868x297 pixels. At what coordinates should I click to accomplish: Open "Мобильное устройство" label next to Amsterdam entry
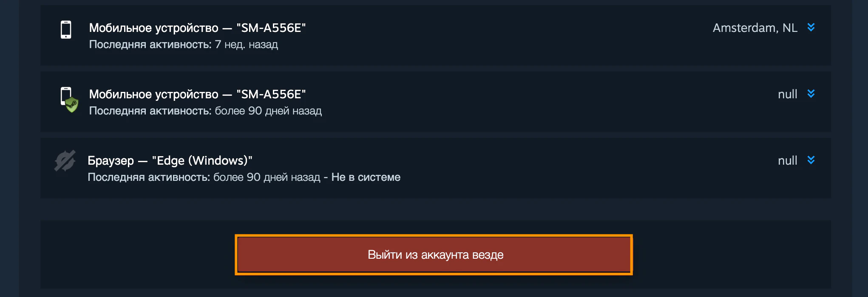[x=153, y=28]
